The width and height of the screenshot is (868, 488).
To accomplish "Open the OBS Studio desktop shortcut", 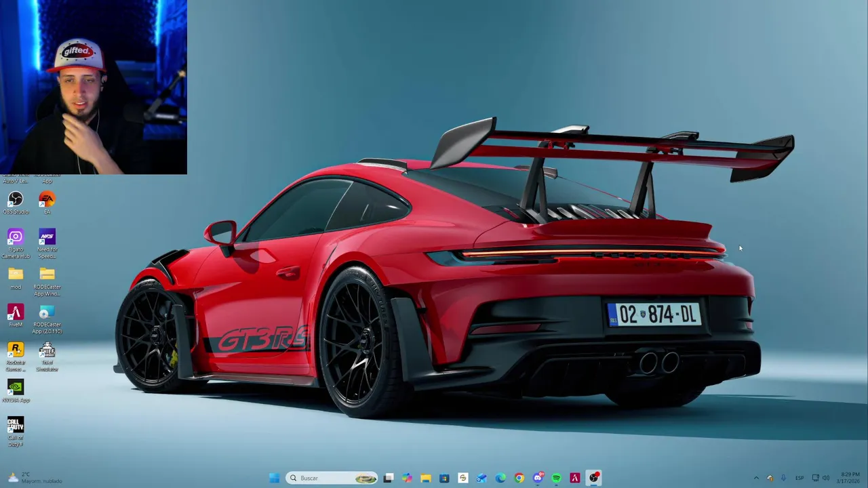I will coord(16,202).
